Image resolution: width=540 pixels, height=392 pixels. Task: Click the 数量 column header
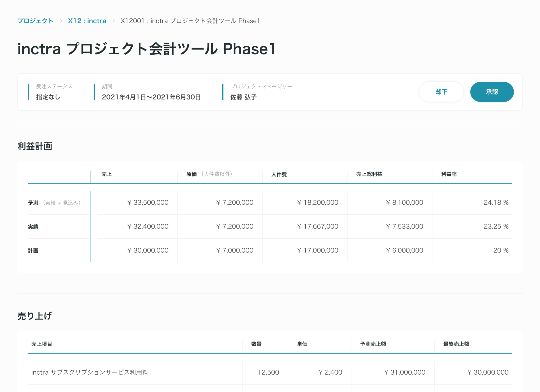[x=257, y=344]
